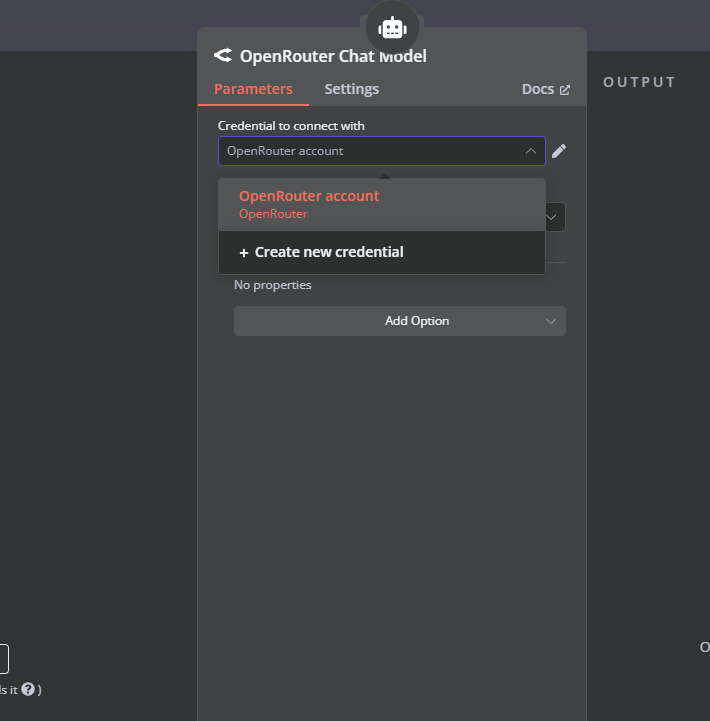Open Docs external link
This screenshot has height=721, width=710.
pos(546,89)
